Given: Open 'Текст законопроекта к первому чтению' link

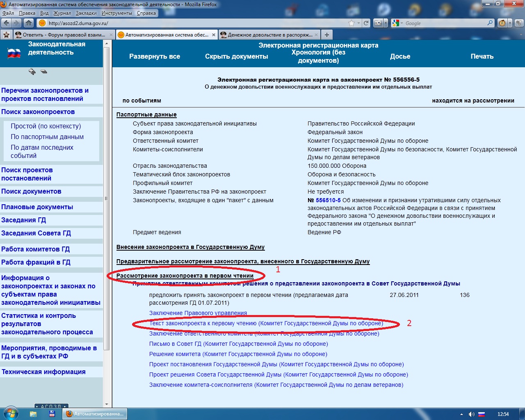Looking at the screenshot, I should pyautogui.click(x=266, y=323).
